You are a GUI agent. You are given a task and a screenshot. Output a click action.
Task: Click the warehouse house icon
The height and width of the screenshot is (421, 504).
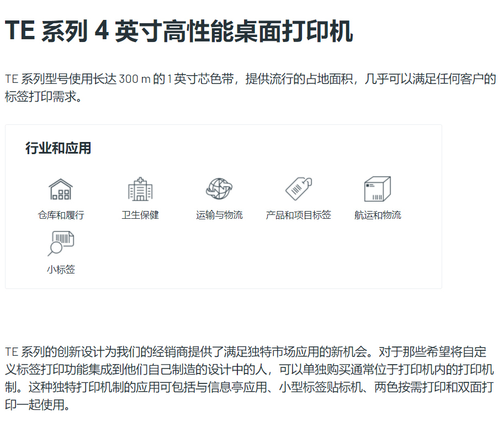(61, 189)
